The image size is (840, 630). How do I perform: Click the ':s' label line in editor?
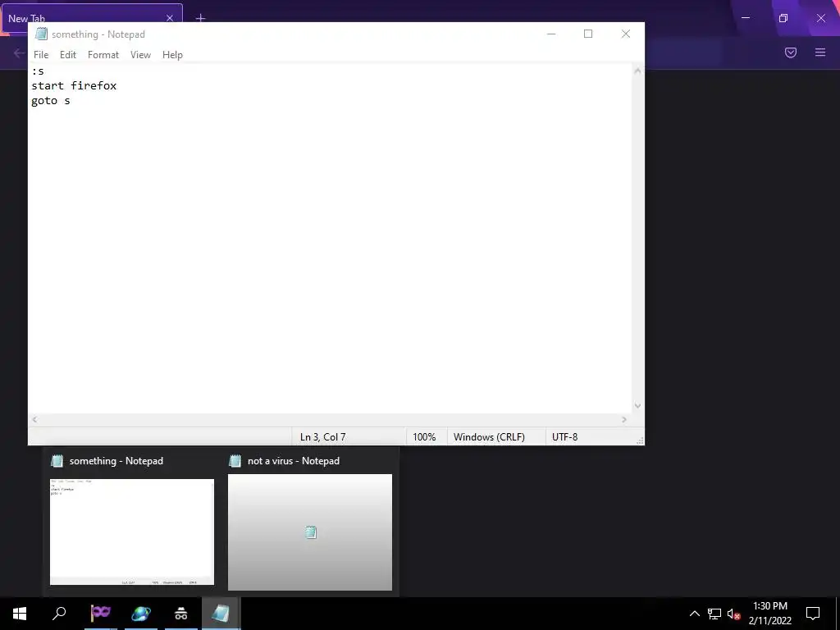tap(38, 71)
